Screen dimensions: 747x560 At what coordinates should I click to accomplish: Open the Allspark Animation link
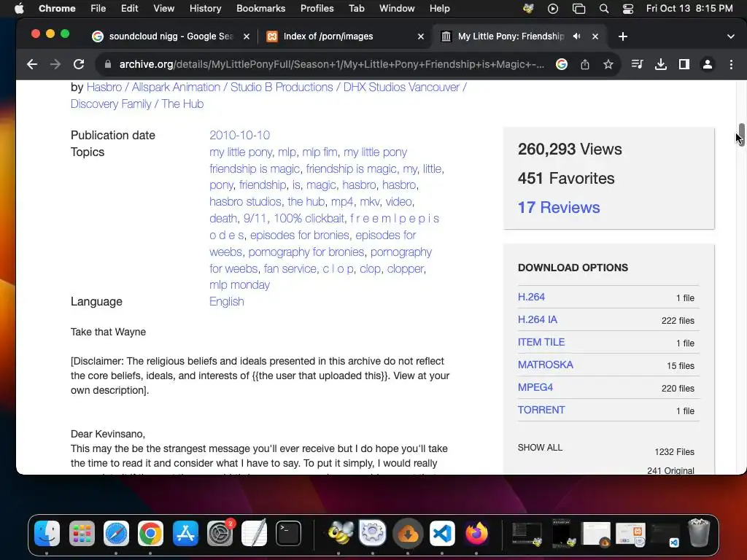pyautogui.click(x=176, y=87)
